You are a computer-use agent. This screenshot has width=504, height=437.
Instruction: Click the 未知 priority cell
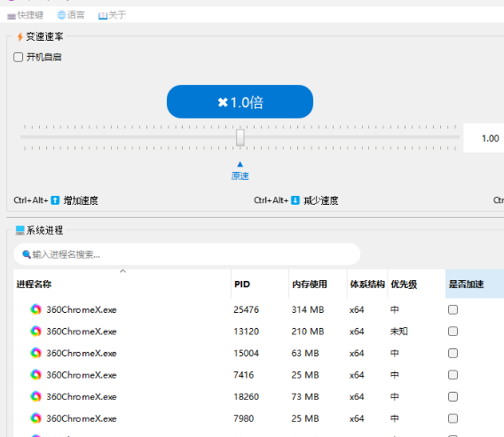point(399,332)
